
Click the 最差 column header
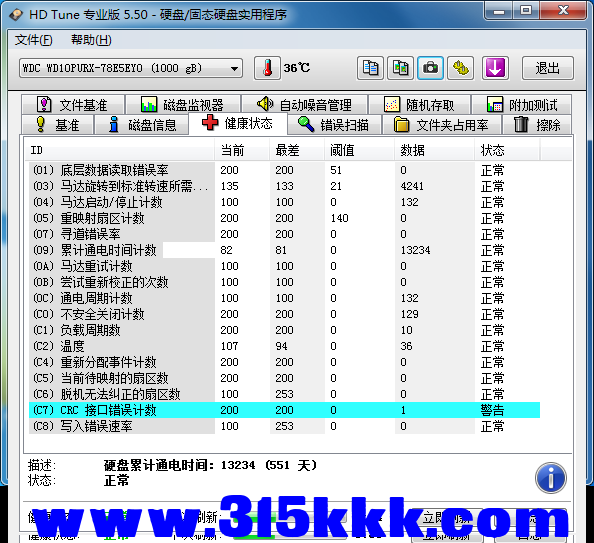click(297, 150)
